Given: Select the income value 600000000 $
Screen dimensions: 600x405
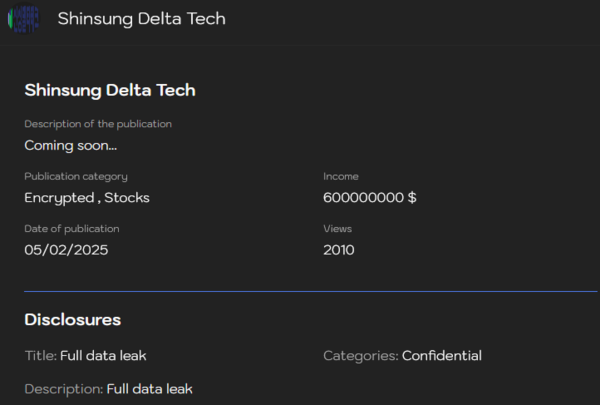Looking at the screenshot, I should coord(370,198).
